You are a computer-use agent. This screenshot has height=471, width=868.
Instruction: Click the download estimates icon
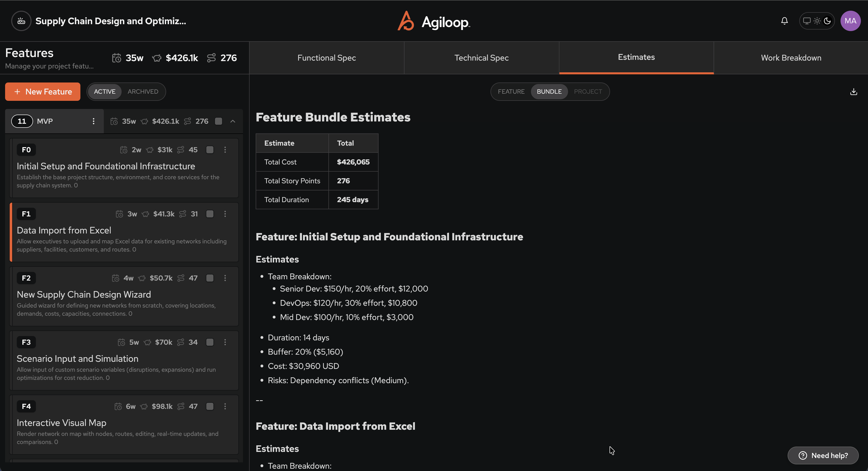(x=853, y=92)
